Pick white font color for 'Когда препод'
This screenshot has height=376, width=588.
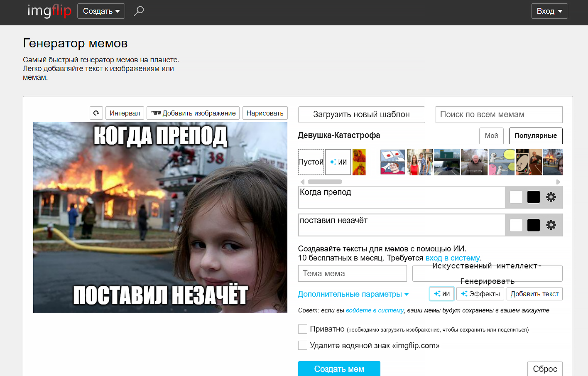tap(516, 197)
